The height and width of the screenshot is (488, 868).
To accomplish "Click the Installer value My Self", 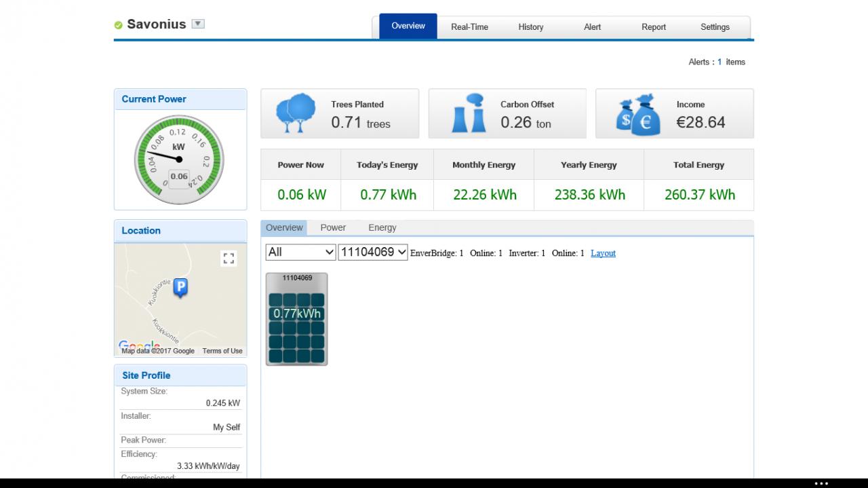I will [226, 428].
